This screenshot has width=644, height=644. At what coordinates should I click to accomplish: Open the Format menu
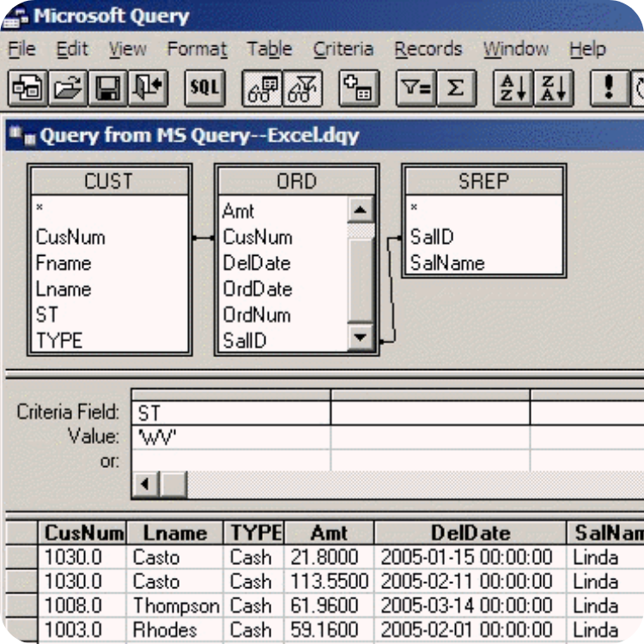tap(197, 49)
